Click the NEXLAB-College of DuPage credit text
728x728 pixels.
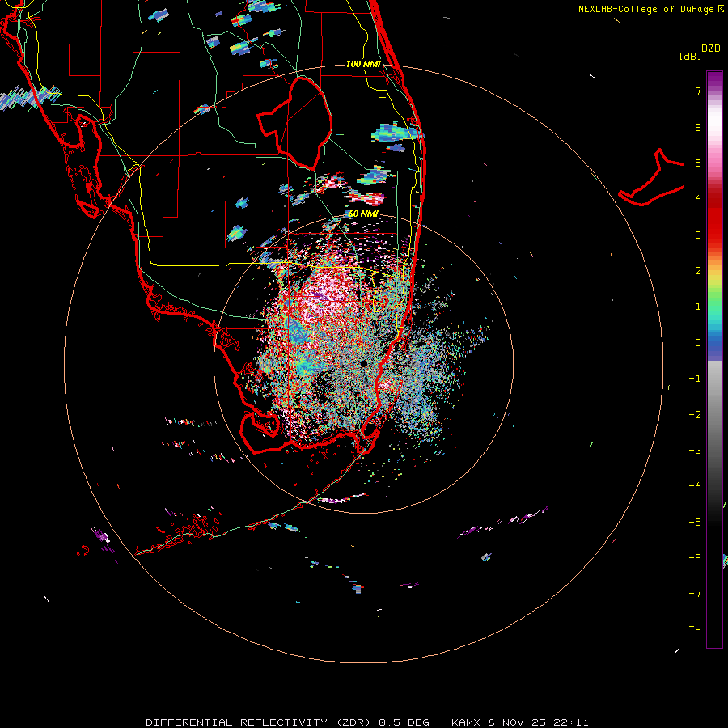pyautogui.click(x=651, y=9)
